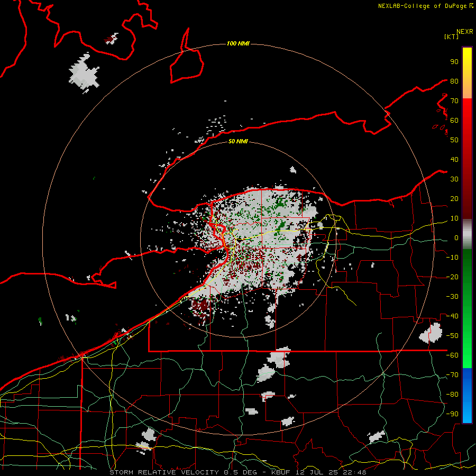Click the positive 30 scale value
Screen dimensions: 476x476
point(454,179)
